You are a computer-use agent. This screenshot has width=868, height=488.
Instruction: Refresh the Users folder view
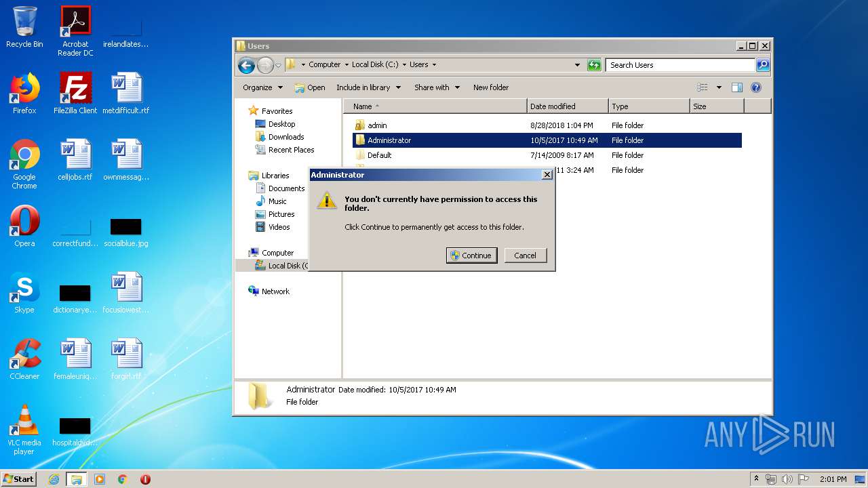[594, 65]
